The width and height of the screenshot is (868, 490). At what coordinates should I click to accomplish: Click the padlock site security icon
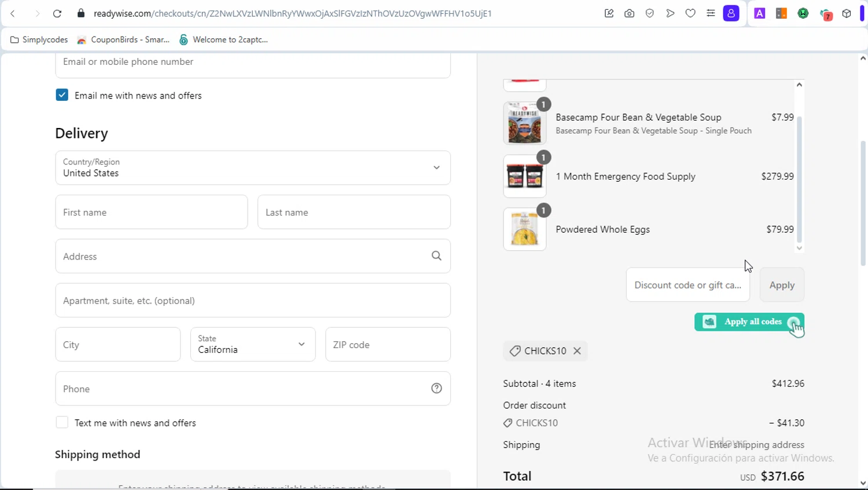81,13
